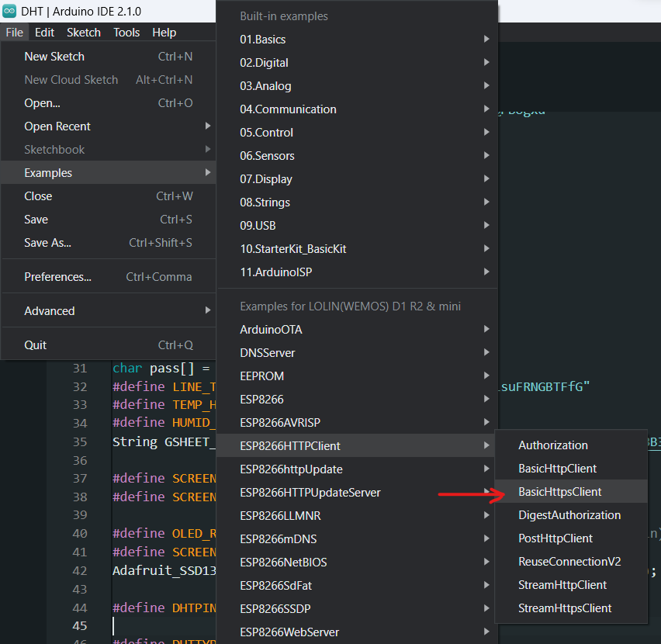Expand ESP8266LLMNR examples

(357, 516)
